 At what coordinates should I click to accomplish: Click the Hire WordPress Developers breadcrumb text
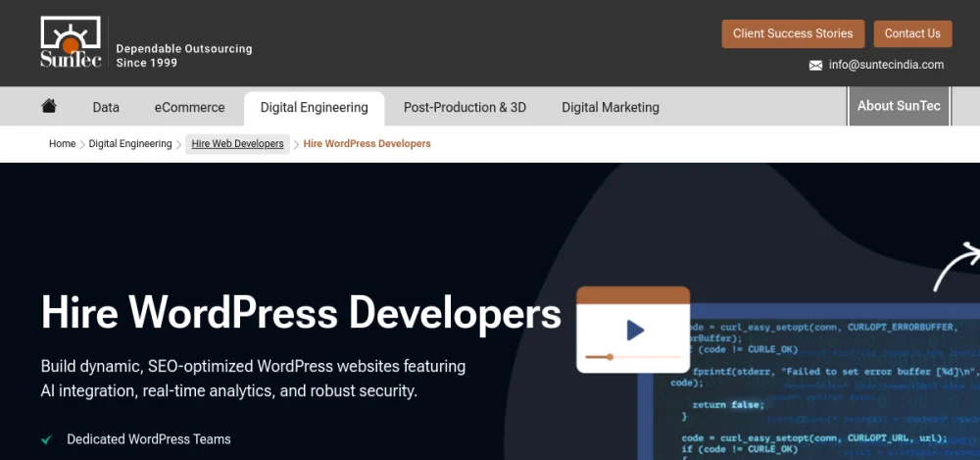[367, 144]
